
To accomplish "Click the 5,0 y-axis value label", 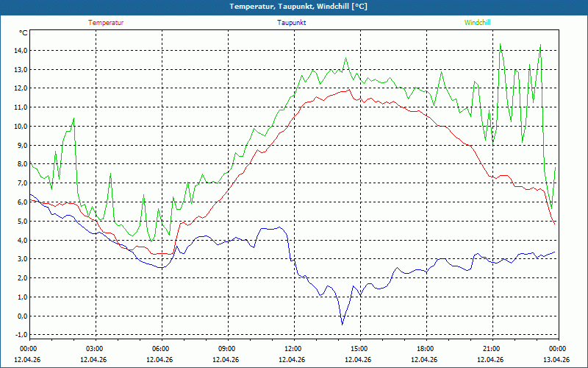I will pos(21,222).
